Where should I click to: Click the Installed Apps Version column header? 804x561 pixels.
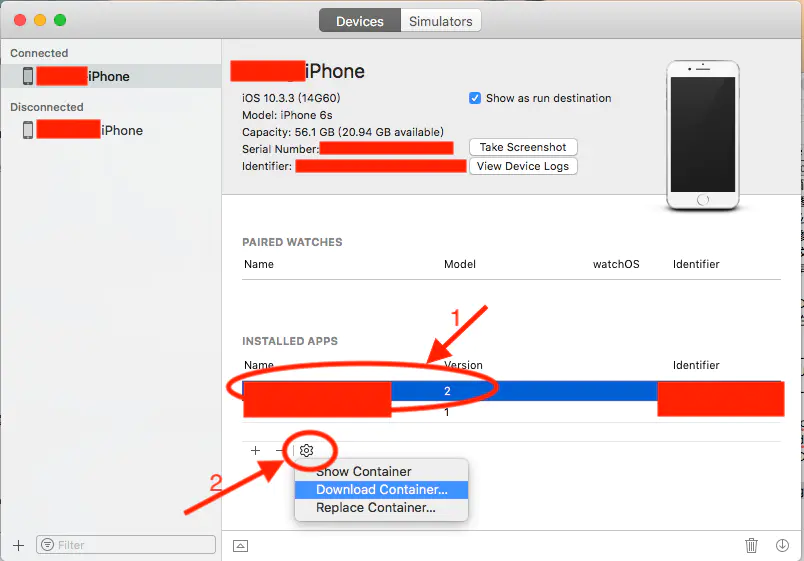tap(463, 365)
